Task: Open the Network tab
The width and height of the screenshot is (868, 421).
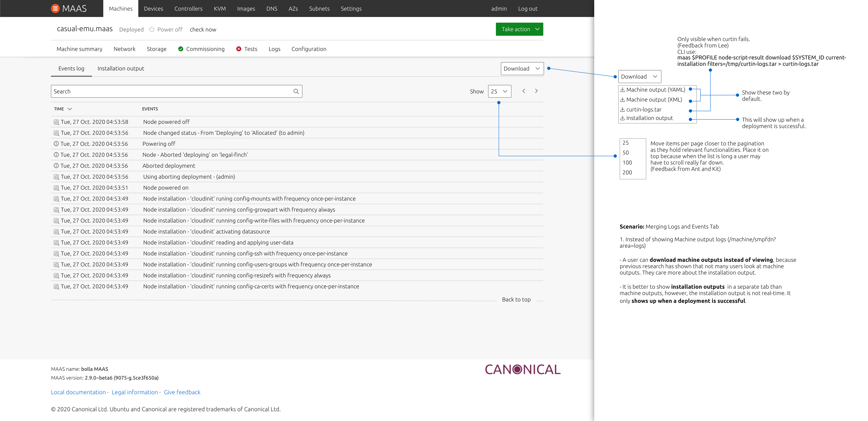Action: (124, 49)
